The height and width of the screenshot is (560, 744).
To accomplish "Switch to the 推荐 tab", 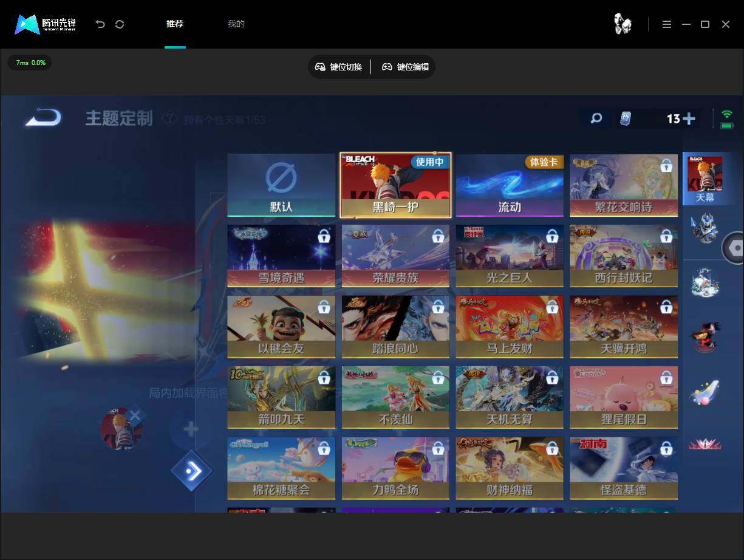I will (175, 24).
